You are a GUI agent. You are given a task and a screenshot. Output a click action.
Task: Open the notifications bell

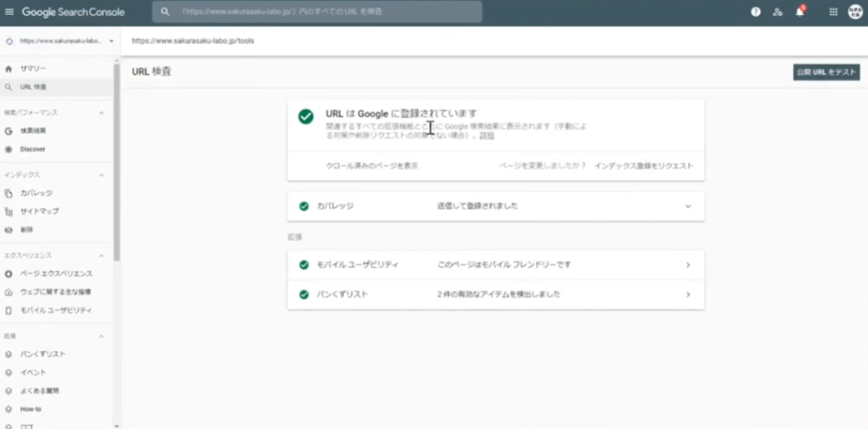tap(800, 12)
